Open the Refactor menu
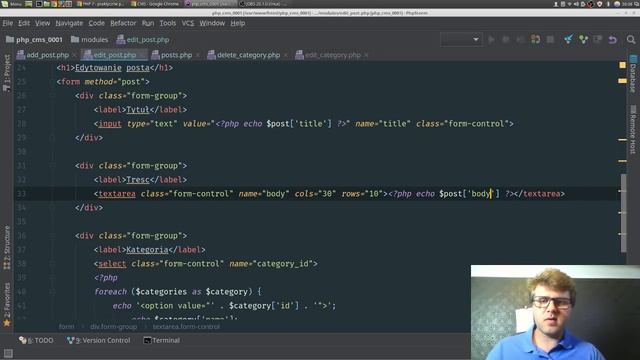 click(x=123, y=23)
